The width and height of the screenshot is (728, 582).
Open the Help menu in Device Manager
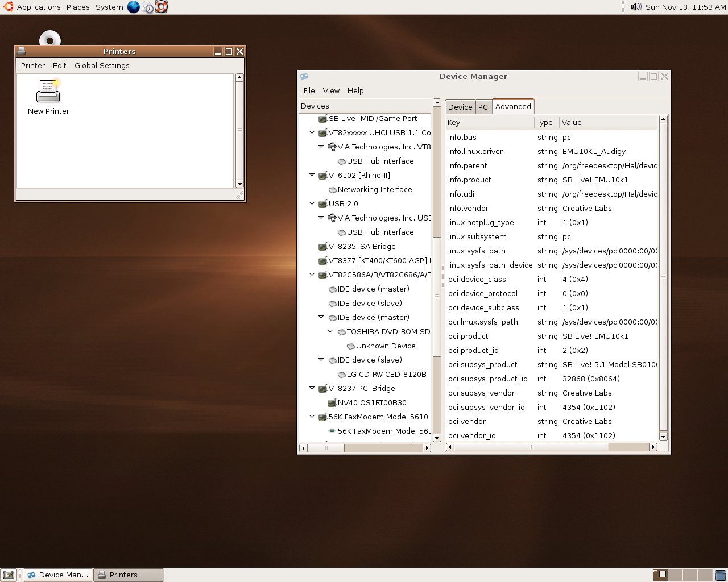tap(355, 91)
